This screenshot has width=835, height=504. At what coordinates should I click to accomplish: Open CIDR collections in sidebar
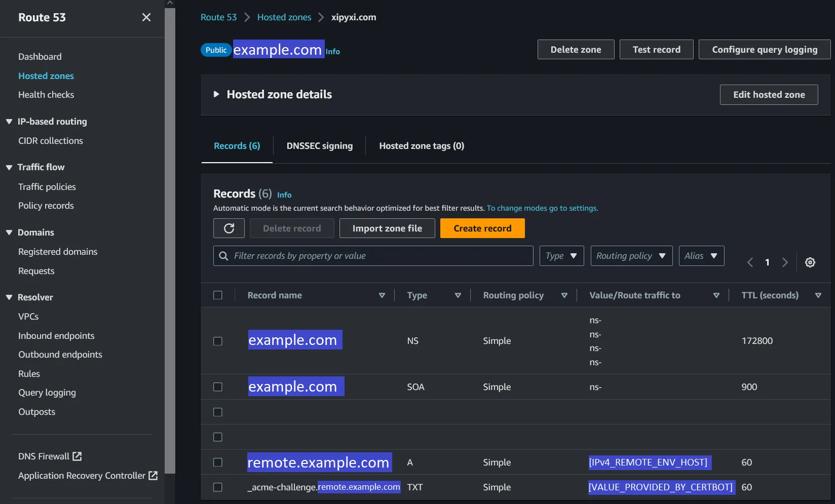tap(51, 141)
